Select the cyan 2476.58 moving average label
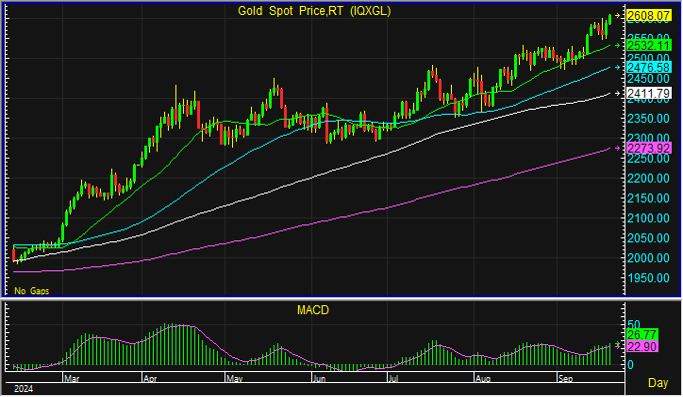Screen dimensions: 683x397 coord(648,68)
